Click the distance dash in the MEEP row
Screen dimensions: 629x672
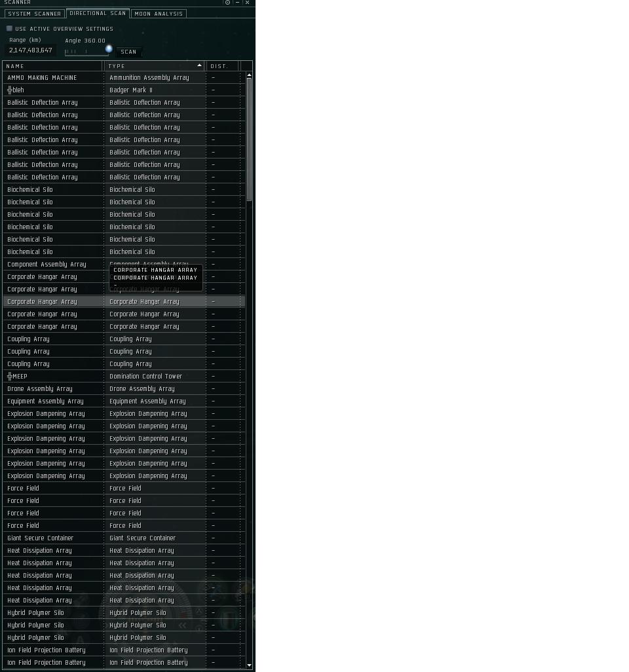(213, 377)
